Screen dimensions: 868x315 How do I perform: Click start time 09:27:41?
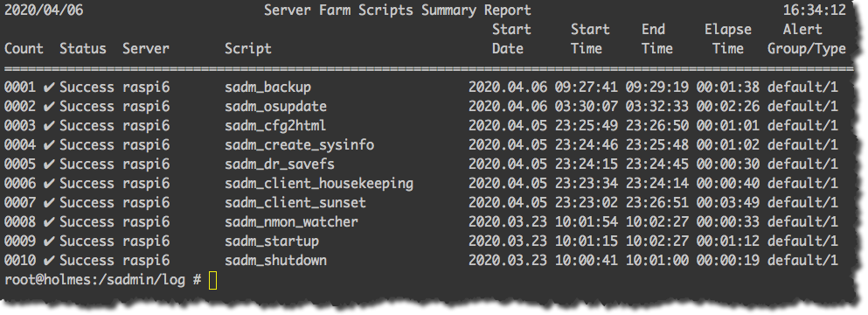click(587, 87)
